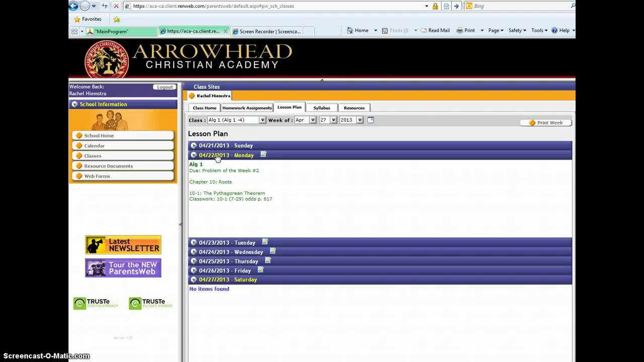Open Resource Documents in the sidebar
644x362 pixels.
coord(123,166)
